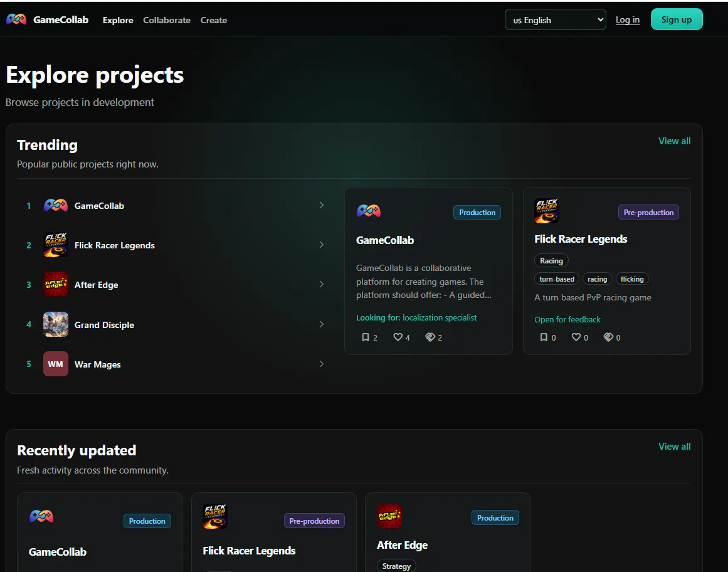Screen dimensions: 728x572
Task: Bookmark the trending Flick Racer Legends card
Action: (544, 337)
